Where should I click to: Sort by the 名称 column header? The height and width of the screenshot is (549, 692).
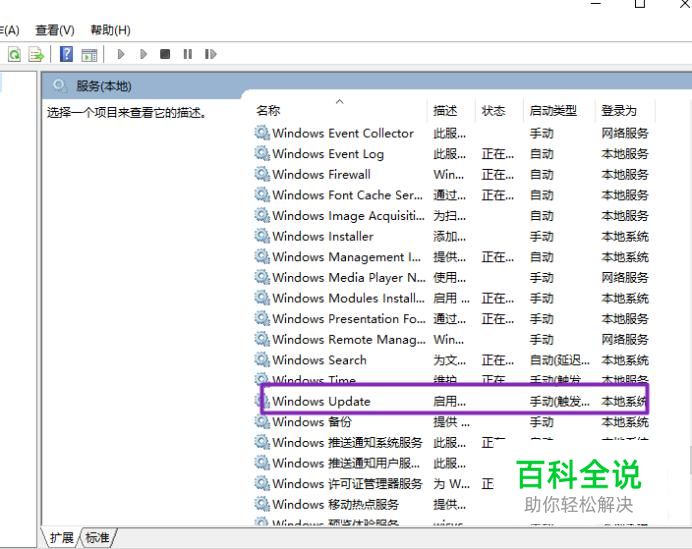coord(268,110)
